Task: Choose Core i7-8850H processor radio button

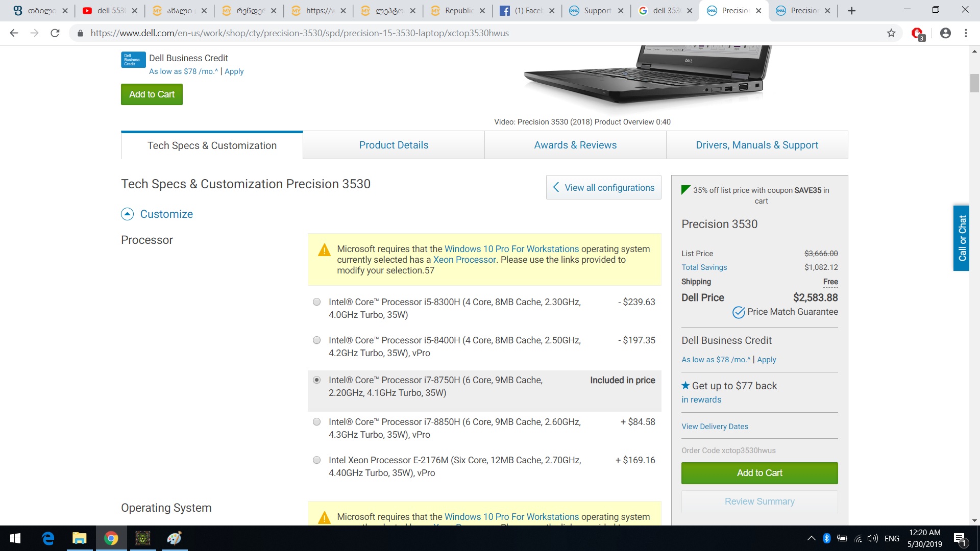Action: pos(317,422)
